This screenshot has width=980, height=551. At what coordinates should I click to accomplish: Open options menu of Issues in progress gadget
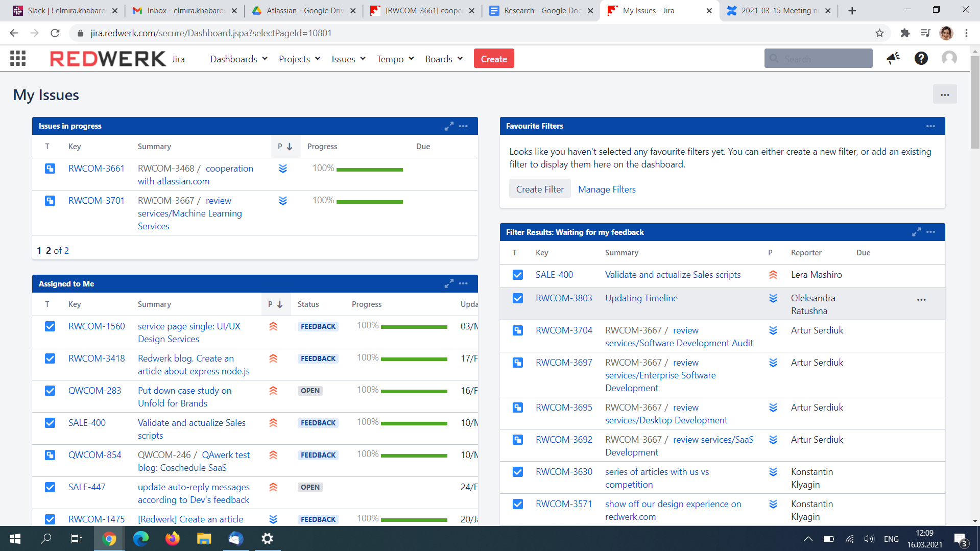(463, 126)
